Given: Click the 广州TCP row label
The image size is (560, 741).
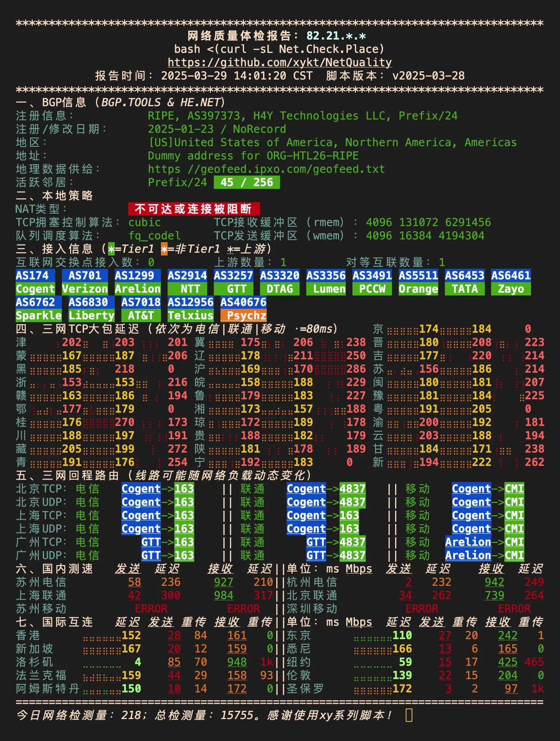Looking at the screenshot, I should pos(41,542).
